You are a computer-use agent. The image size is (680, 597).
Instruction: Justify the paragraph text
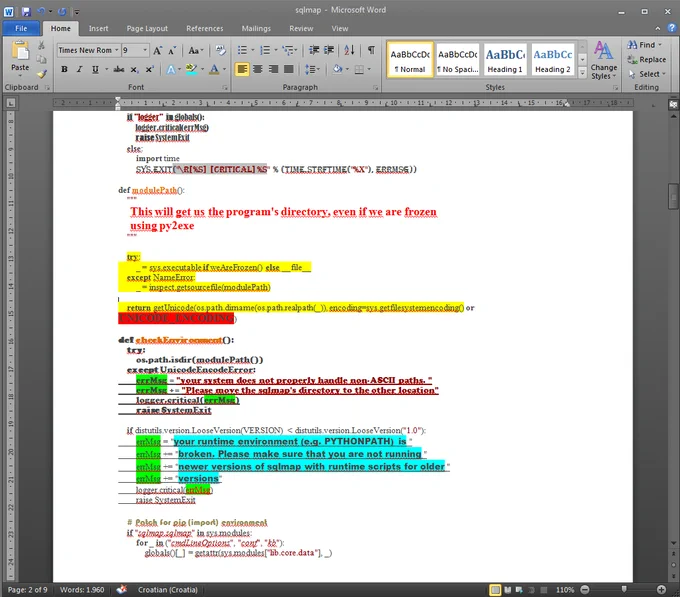(288, 69)
